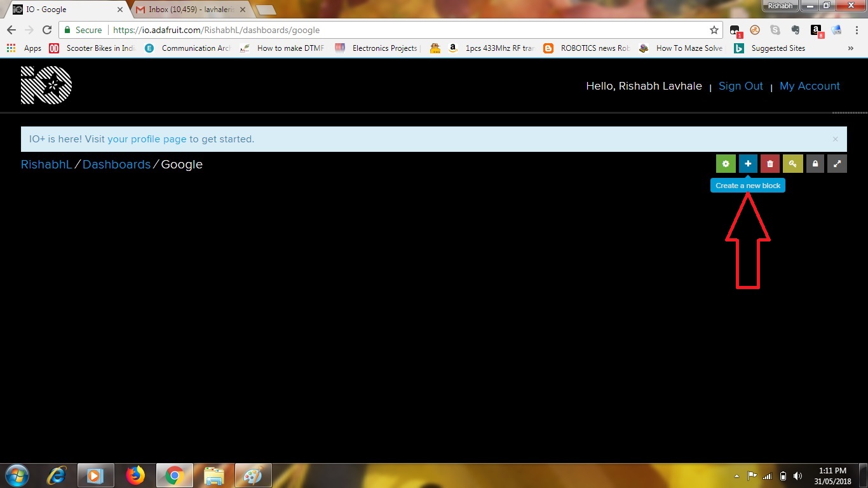Close the 'IO - Google' tab
Image resolution: width=868 pixels, height=488 pixels.
119,10
